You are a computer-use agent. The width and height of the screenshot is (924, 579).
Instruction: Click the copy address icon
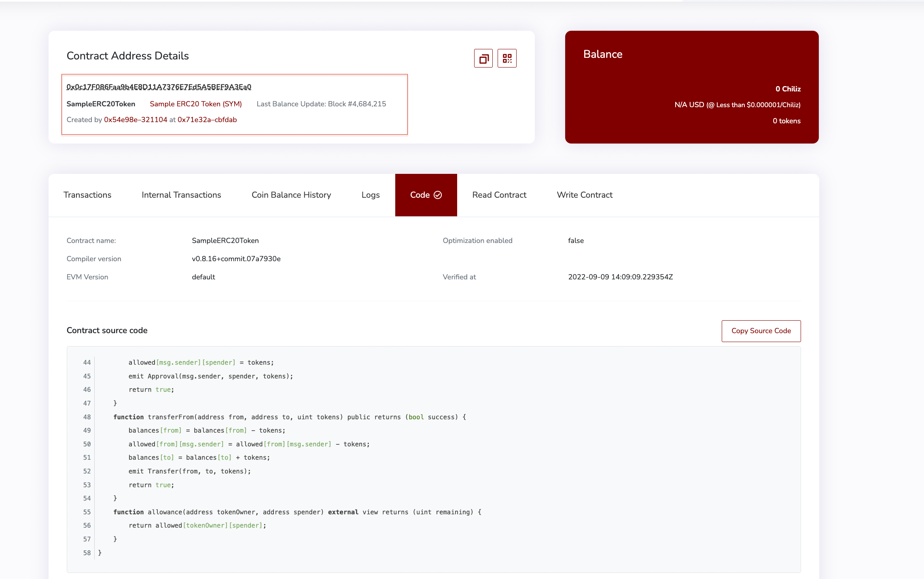[x=483, y=59]
